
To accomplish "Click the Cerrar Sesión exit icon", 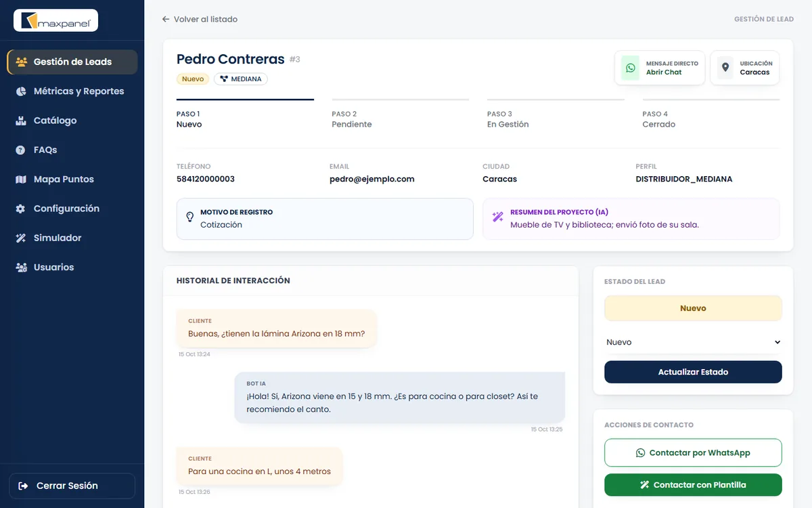I will (x=24, y=486).
